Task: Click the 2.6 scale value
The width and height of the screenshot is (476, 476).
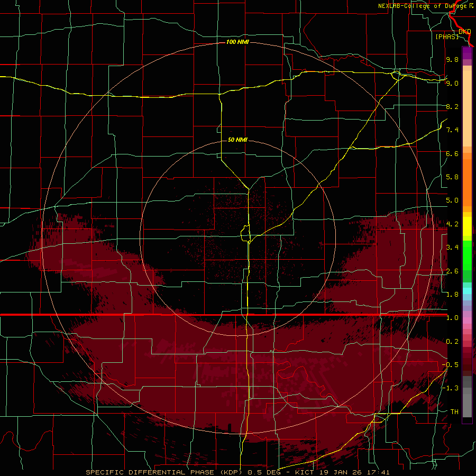Action: click(452, 271)
